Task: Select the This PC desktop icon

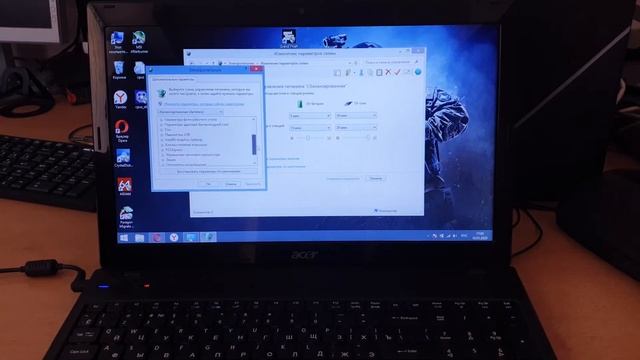Action: [117, 42]
